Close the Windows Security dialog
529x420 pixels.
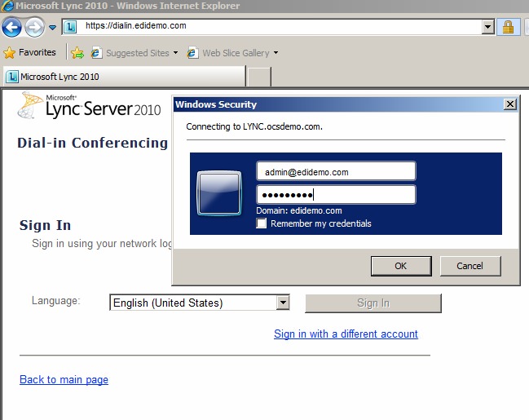[x=510, y=104]
